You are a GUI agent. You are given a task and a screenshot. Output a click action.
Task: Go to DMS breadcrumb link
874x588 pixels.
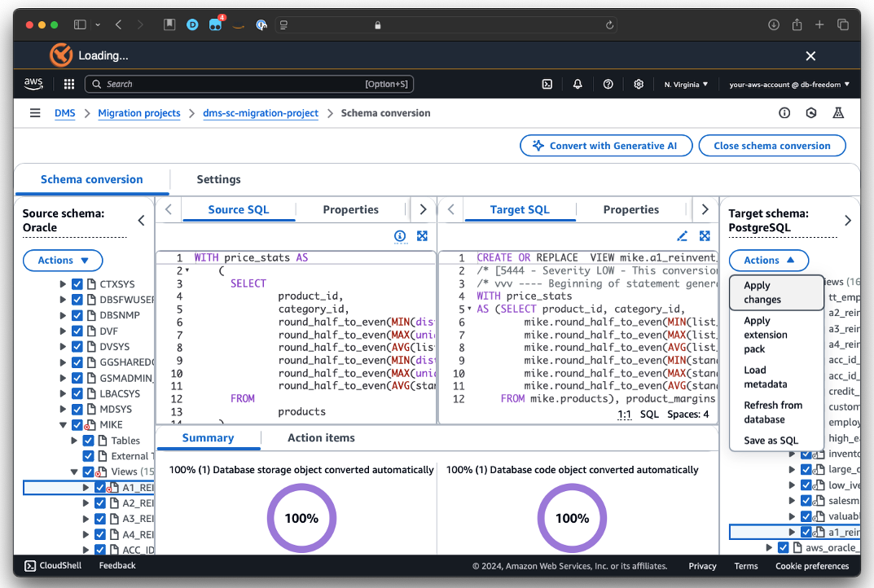[64, 113]
